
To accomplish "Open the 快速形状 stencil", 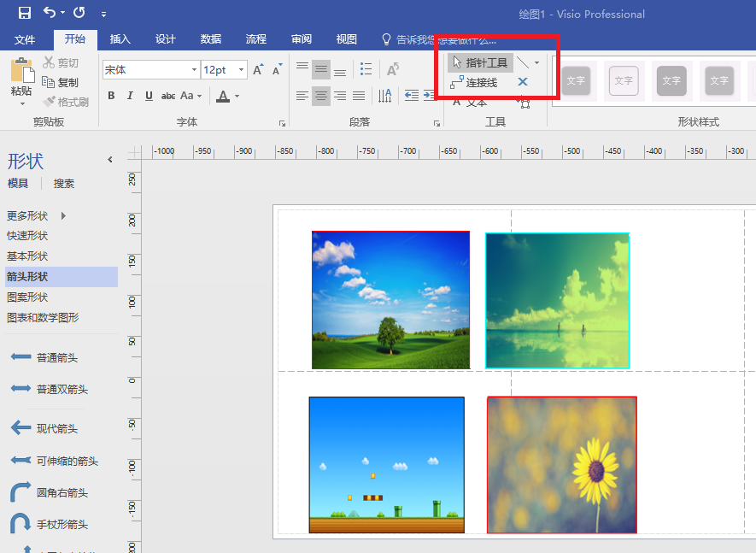I will click(x=27, y=236).
